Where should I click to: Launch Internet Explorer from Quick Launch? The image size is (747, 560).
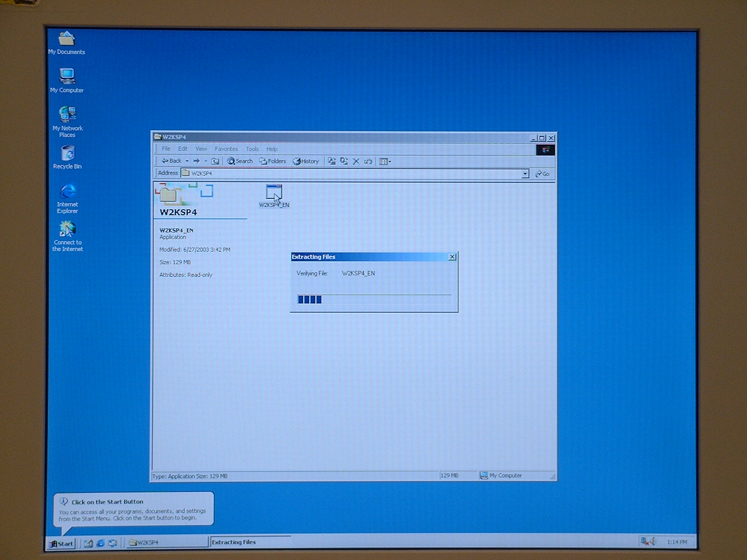[100, 543]
